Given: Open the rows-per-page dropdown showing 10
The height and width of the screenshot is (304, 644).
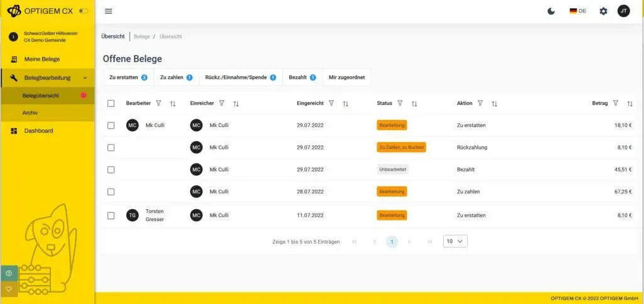Looking at the screenshot, I should pos(455,241).
